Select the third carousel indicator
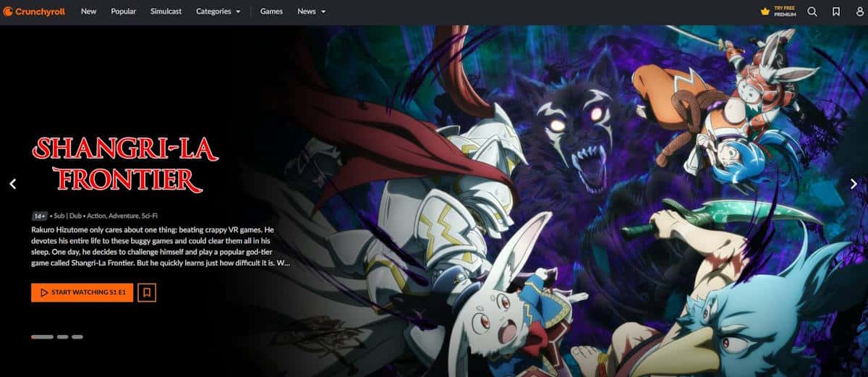 [x=77, y=337]
